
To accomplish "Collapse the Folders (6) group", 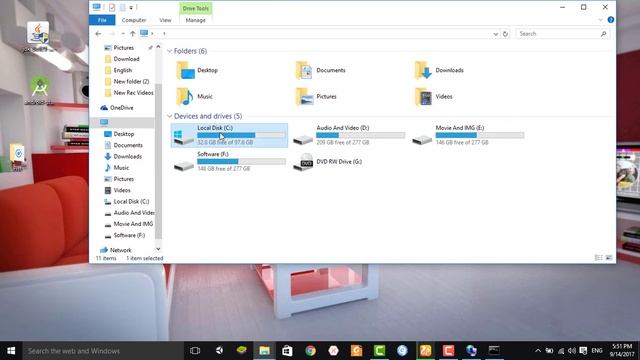I will tap(169, 51).
